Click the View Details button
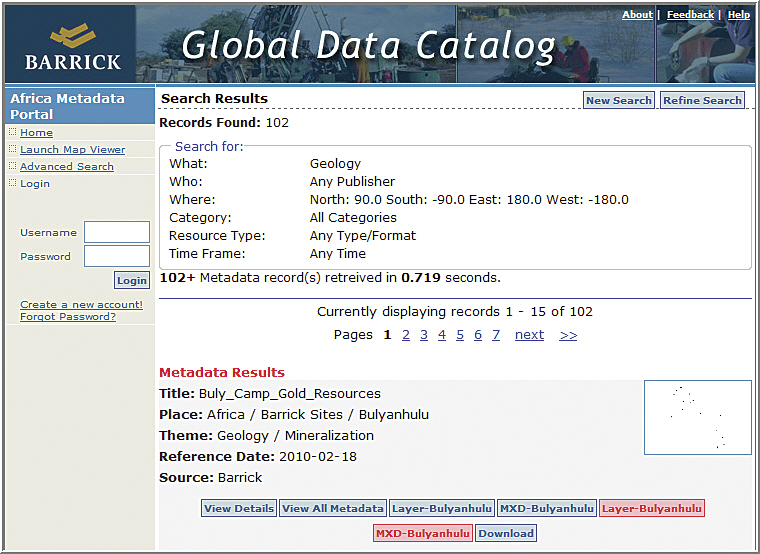 239,508
